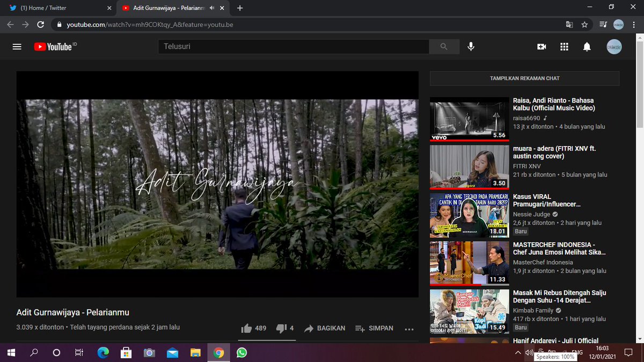Image resolution: width=644 pixels, height=362 pixels.
Task: Visit Nessie Judge channel
Action: pos(531,214)
